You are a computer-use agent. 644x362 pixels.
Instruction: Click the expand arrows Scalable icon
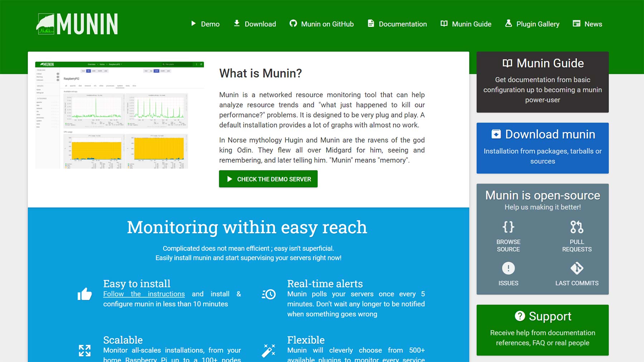[85, 351]
